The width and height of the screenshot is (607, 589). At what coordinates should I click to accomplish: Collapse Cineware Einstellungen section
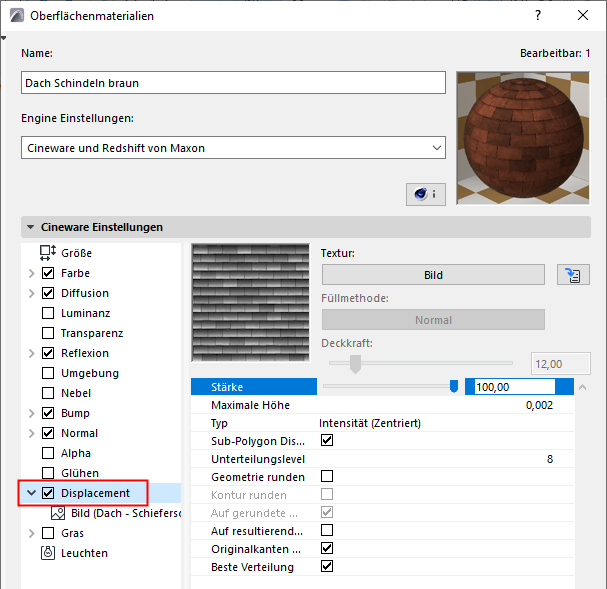(31, 227)
